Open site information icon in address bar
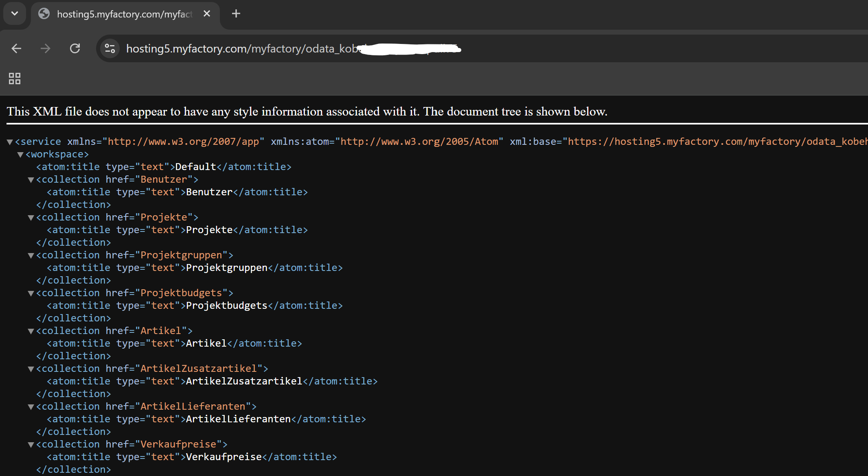This screenshot has height=476, width=868. 110,49
